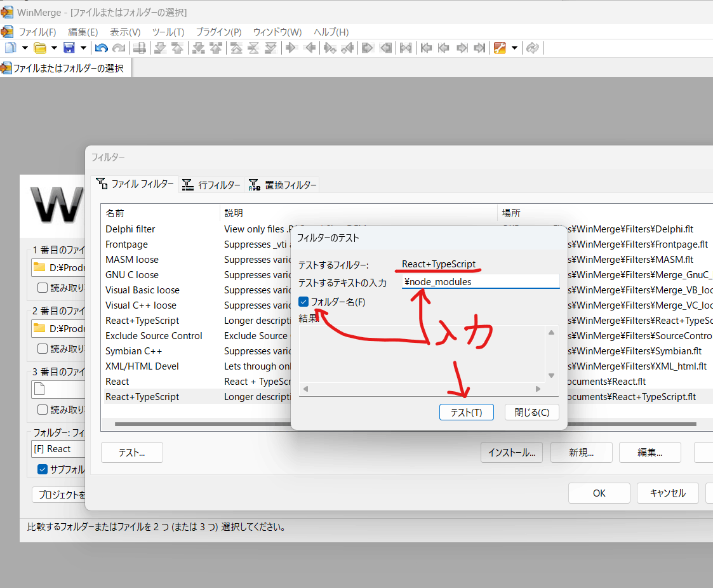This screenshot has height=588, width=713.
Task: Select the ファイル フィルター tab
Action: coord(135,184)
